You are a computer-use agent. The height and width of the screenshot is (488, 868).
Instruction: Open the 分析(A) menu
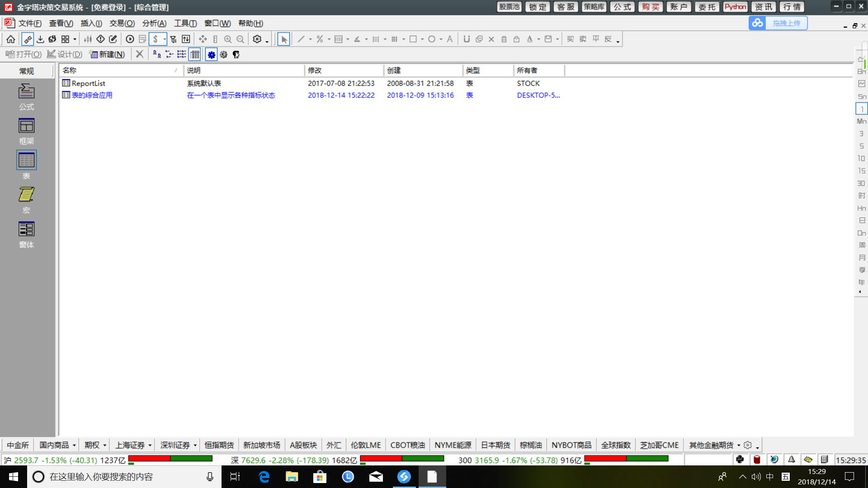[155, 23]
